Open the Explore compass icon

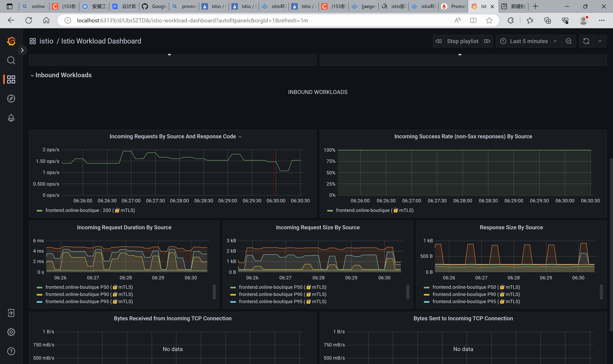11,99
